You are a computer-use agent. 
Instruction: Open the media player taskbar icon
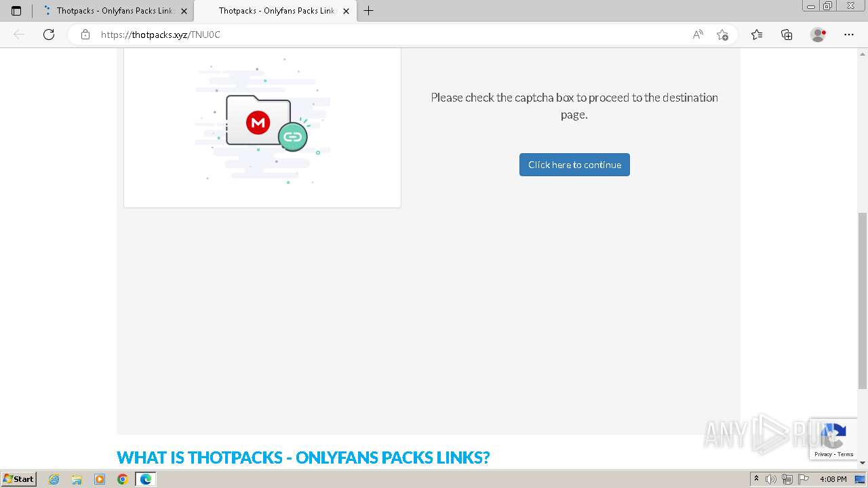coord(100,479)
